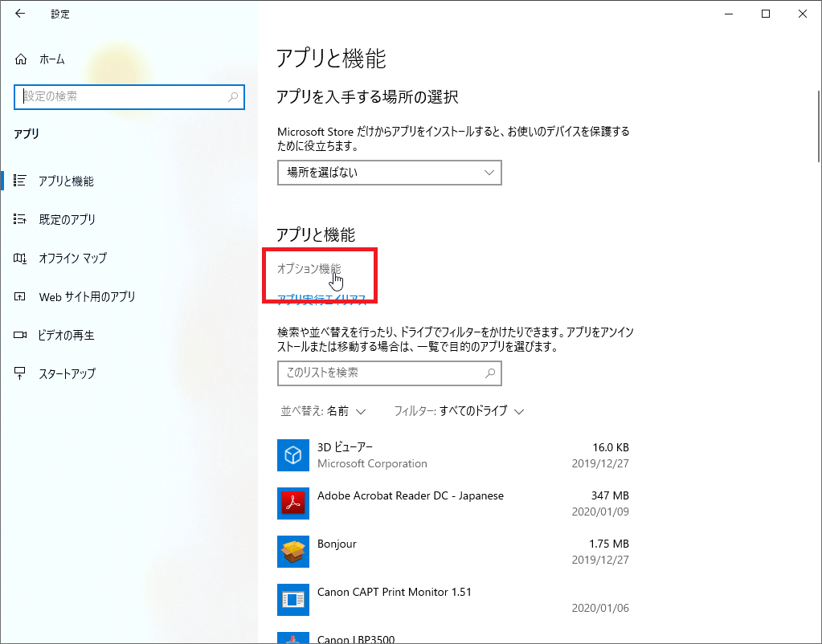Click the このリストを検索 input field
This screenshot has height=644, width=822.
pyautogui.click(x=378, y=373)
